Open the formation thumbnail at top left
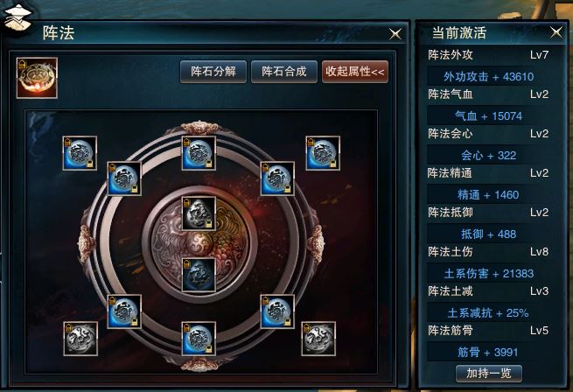The height and width of the screenshot is (392, 573). click(37, 78)
